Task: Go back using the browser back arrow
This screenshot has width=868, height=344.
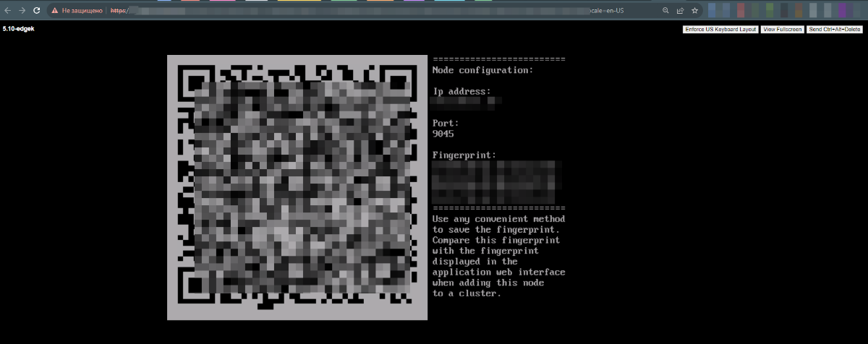Action: (x=8, y=11)
